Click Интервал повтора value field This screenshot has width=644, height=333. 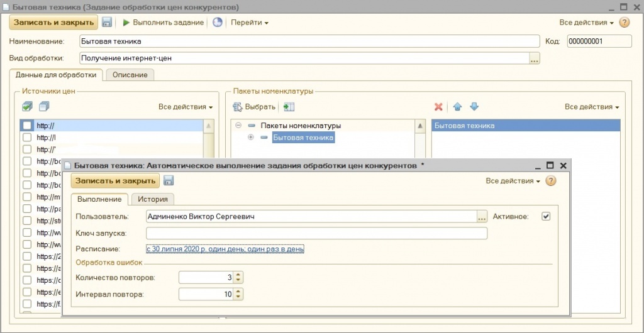206,294
